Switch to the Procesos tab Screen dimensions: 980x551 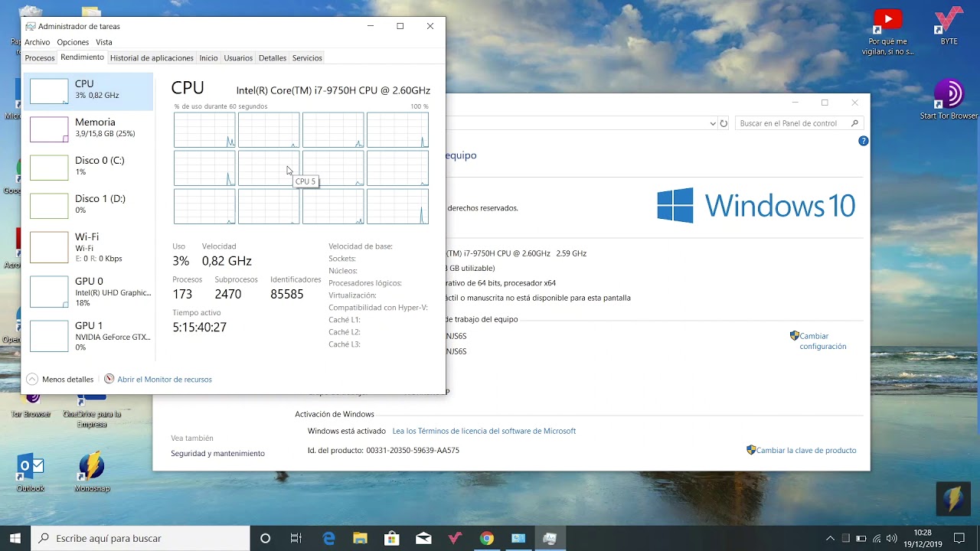tap(40, 58)
